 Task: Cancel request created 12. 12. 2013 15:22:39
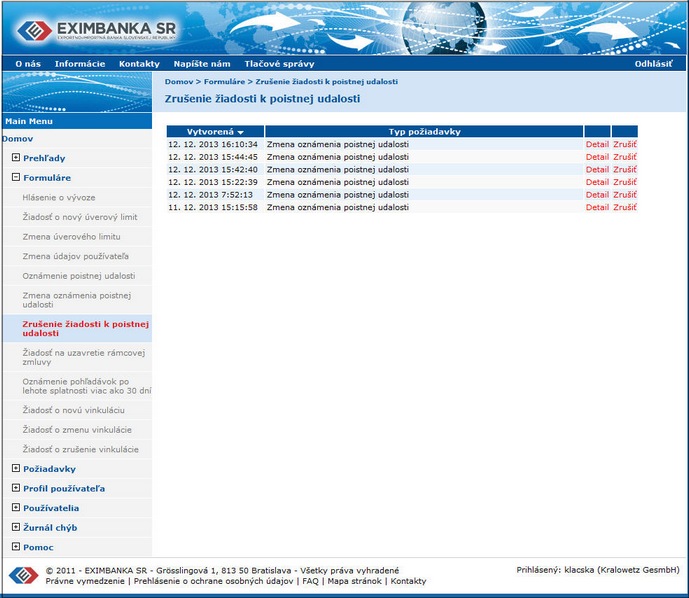(625, 182)
